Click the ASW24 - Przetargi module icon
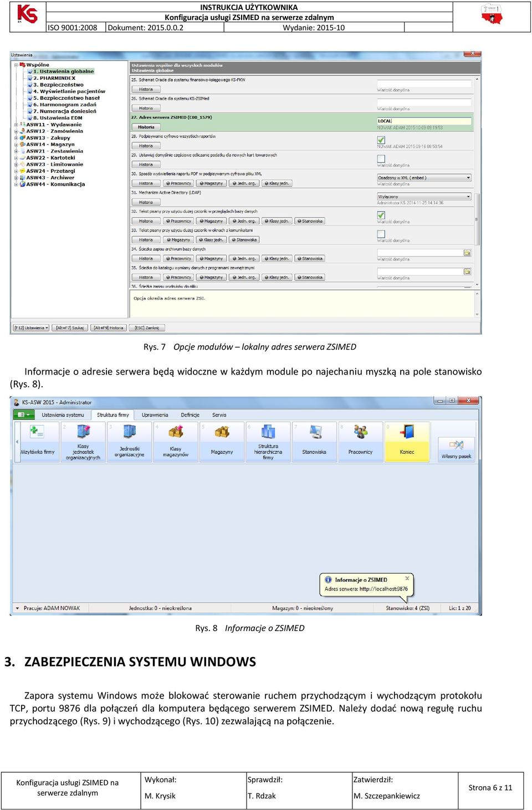532x810 pixels. coord(23,171)
